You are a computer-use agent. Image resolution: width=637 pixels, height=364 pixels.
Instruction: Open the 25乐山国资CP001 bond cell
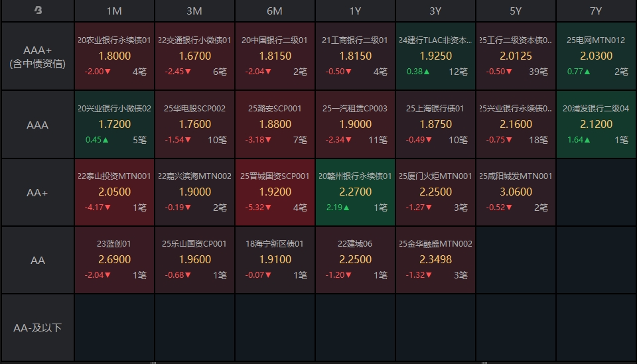(x=194, y=260)
